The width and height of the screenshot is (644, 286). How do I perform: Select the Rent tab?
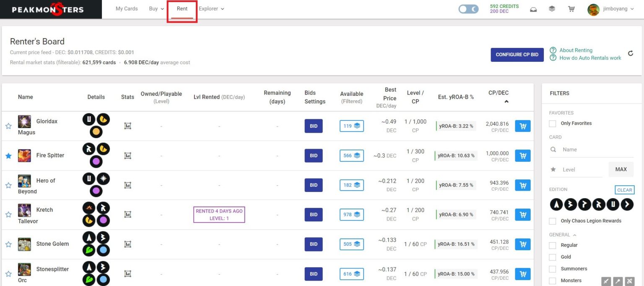pos(182,9)
